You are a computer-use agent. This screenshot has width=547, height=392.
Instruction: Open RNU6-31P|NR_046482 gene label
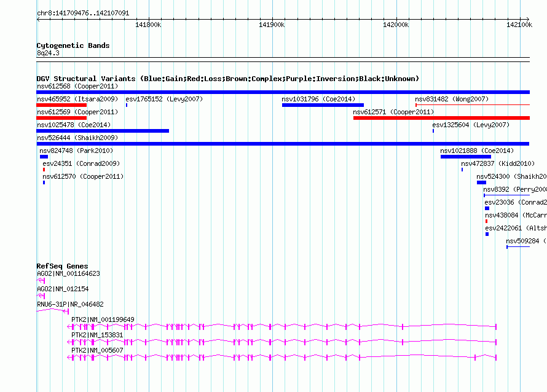pyautogui.click(x=70, y=305)
